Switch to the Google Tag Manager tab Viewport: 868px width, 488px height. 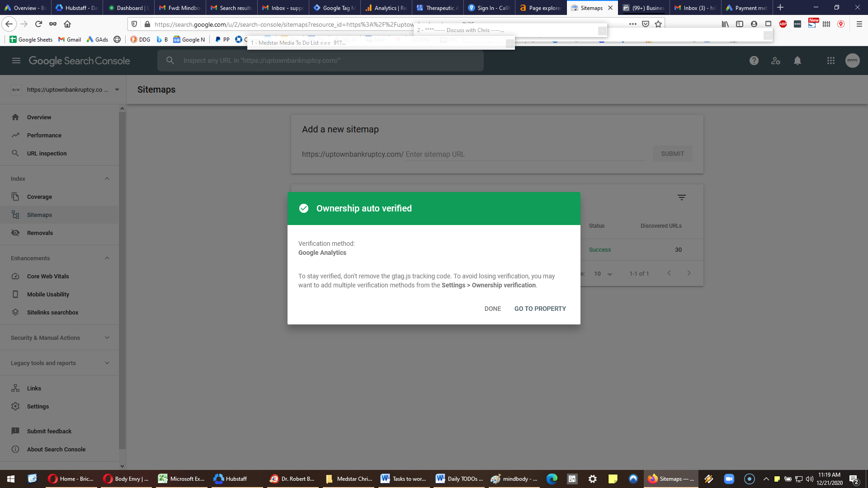pyautogui.click(x=335, y=8)
